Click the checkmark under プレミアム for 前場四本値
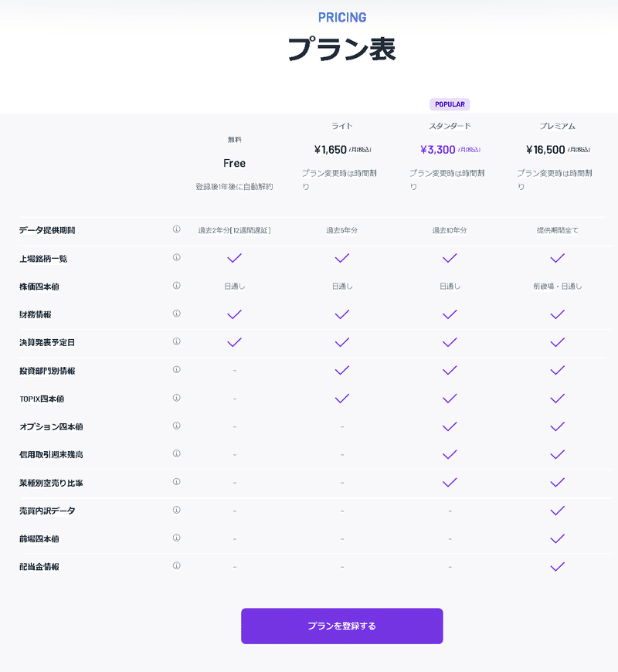Screen dimensions: 618x672 pyautogui.click(x=558, y=538)
